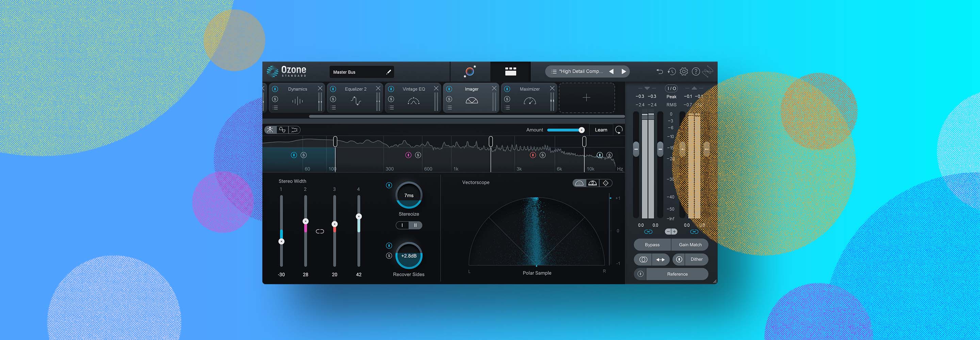Image resolution: width=980 pixels, height=340 pixels.
Task: Toggle power on the Maximizer module
Action: point(507,89)
